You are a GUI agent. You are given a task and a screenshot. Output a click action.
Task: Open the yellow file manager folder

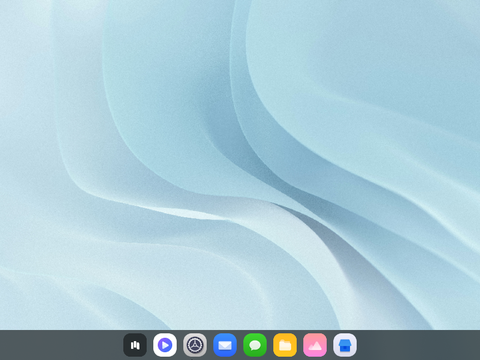tap(285, 345)
